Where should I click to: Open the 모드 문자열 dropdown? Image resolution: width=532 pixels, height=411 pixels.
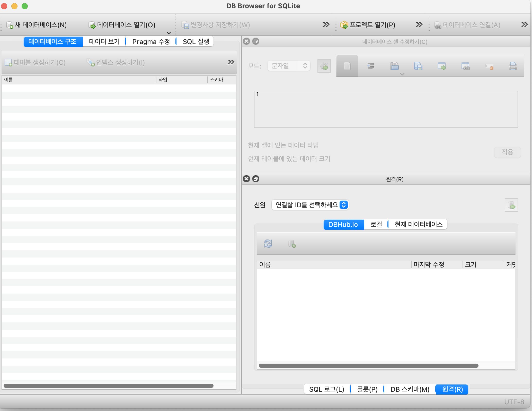289,66
